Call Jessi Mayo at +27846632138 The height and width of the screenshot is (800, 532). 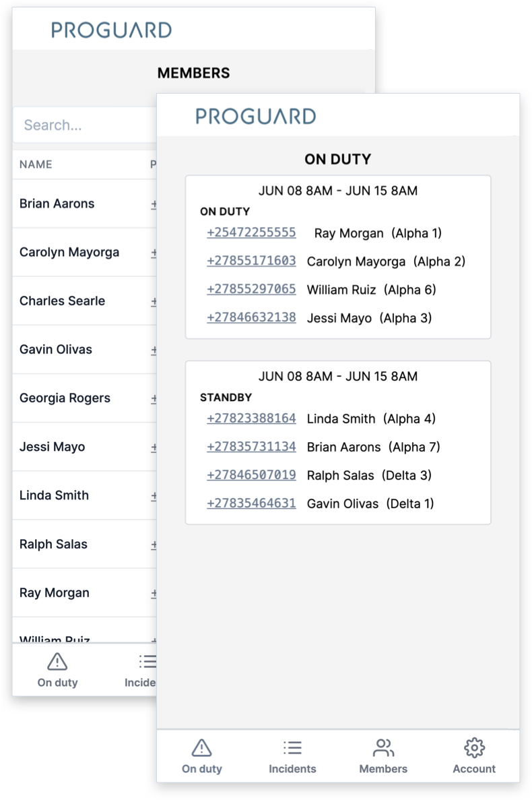[251, 317]
